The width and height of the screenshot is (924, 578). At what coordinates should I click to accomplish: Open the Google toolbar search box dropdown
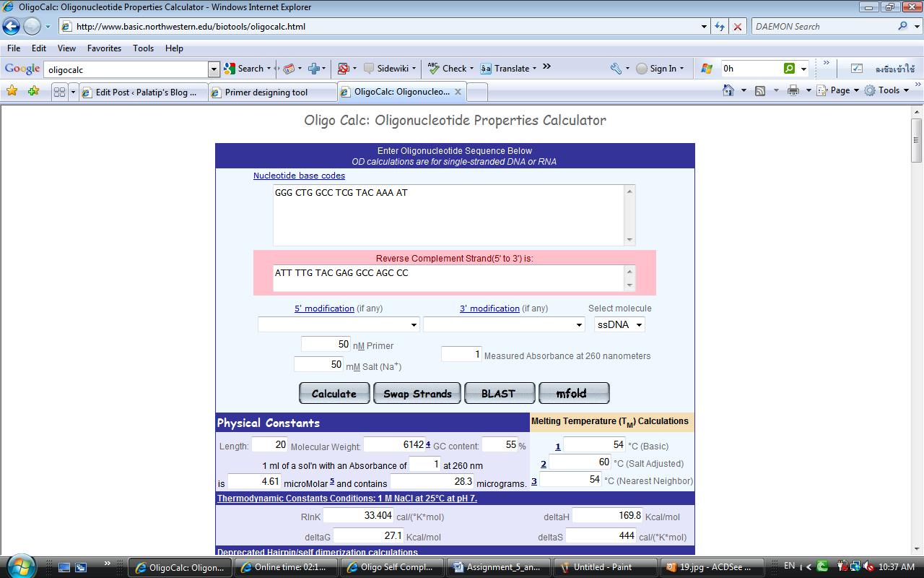point(214,69)
